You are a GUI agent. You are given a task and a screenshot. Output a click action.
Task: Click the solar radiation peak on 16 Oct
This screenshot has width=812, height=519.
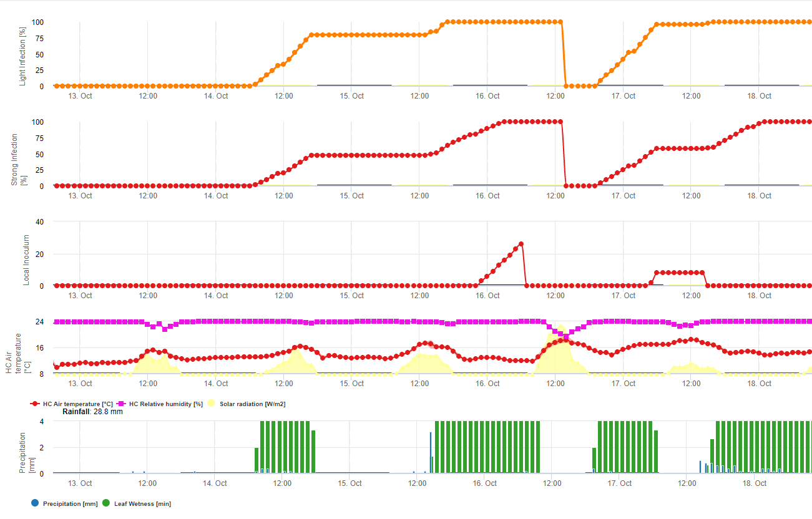(x=561, y=327)
